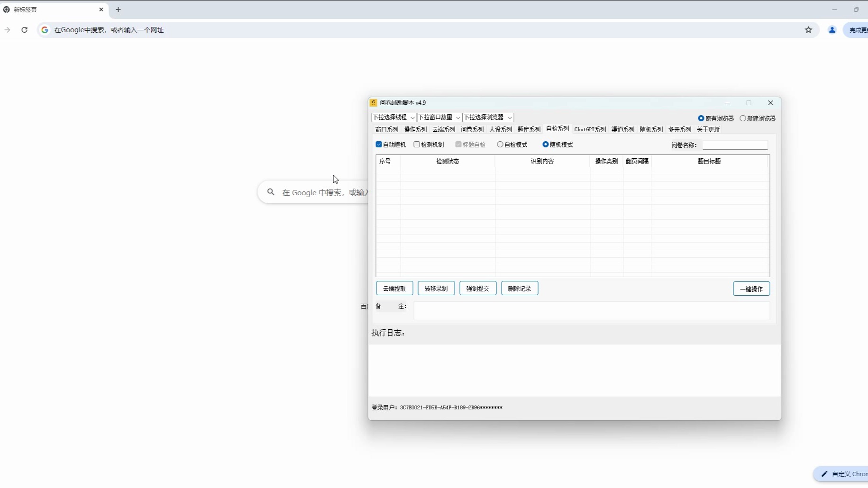The width and height of the screenshot is (868, 488).
Task: Click the 执行日志 text area
Action: [575, 371]
